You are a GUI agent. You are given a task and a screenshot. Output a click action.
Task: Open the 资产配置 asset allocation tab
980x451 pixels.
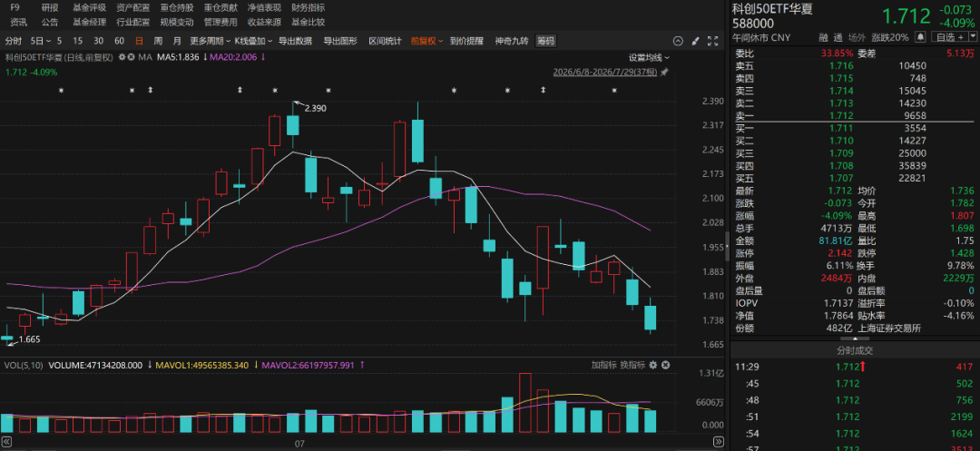(133, 8)
